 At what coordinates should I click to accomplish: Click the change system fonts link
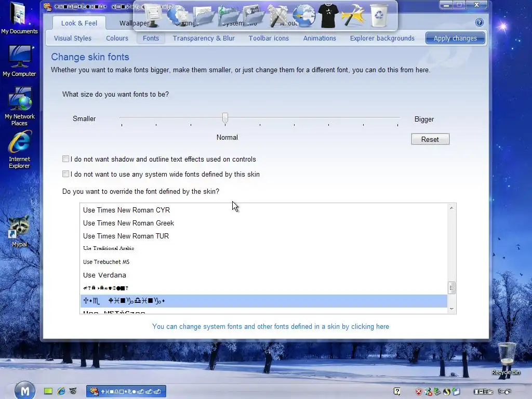[x=270, y=326]
